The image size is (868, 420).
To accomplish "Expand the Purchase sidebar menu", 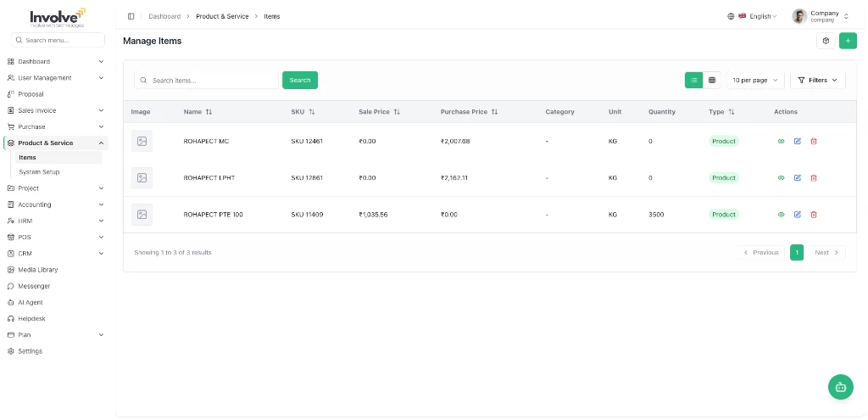I will point(55,127).
